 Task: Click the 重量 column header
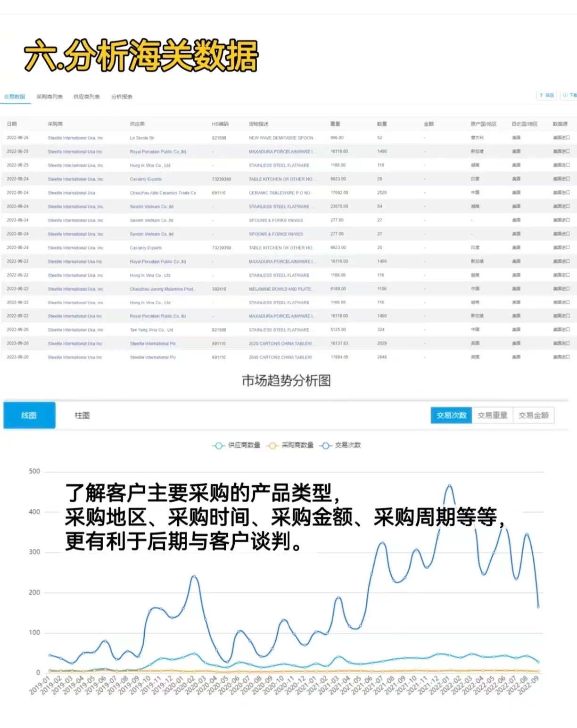(x=335, y=124)
